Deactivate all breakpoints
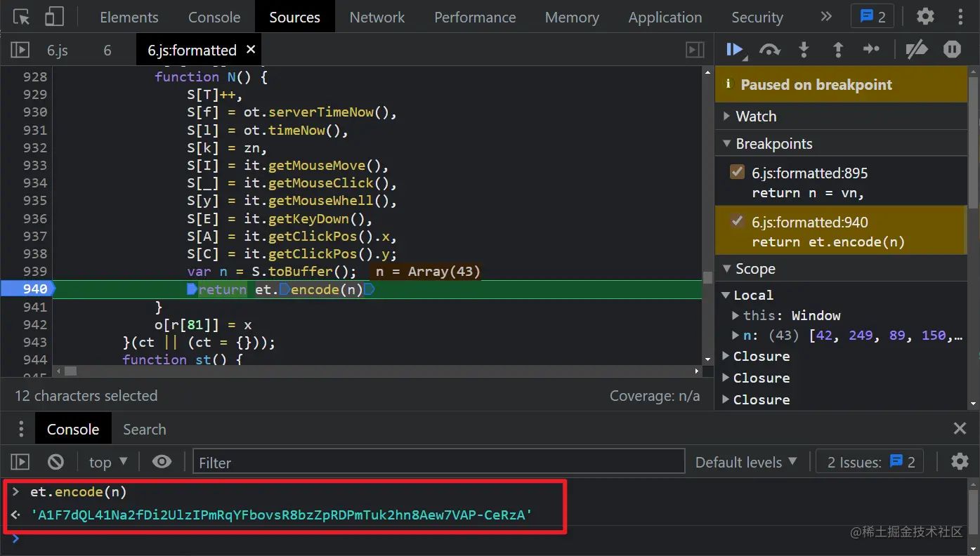This screenshot has height=556, width=980. point(916,50)
